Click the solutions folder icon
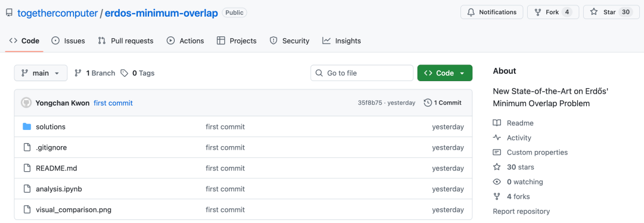 pyautogui.click(x=27, y=126)
